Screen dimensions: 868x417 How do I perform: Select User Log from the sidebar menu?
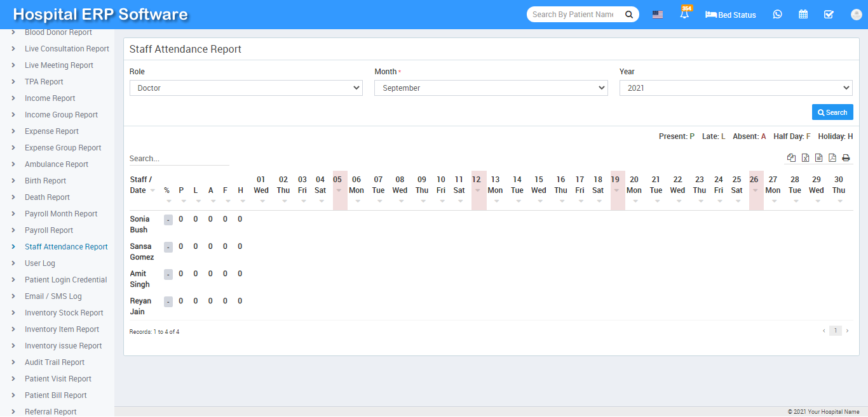click(x=40, y=263)
